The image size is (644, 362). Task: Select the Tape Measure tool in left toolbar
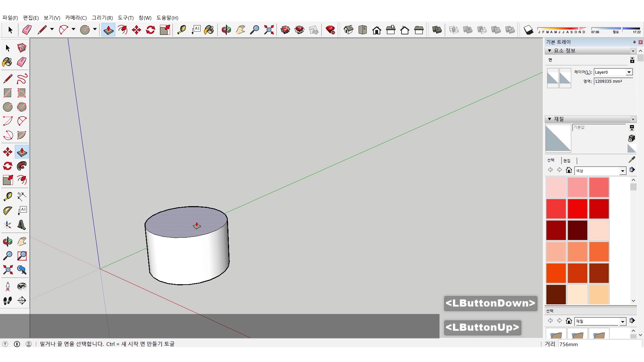pos(7,196)
